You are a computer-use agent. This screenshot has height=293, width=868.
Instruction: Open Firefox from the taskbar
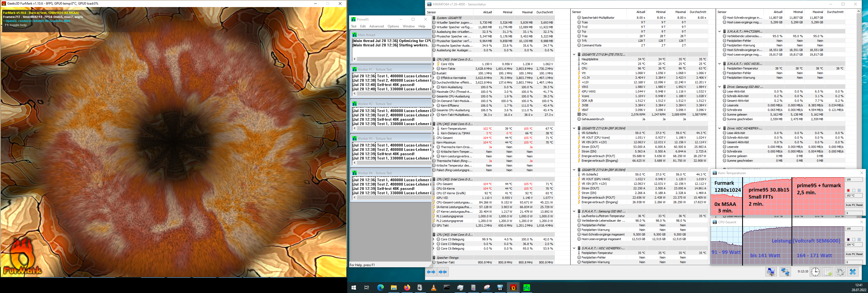tap(407, 288)
